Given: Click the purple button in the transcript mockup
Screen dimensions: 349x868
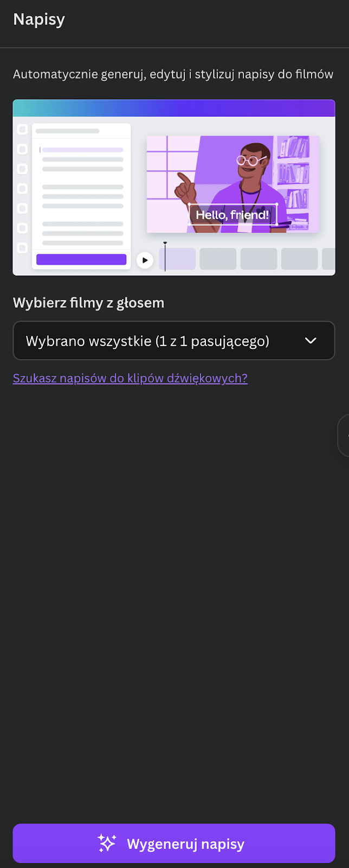Looking at the screenshot, I should (81, 259).
